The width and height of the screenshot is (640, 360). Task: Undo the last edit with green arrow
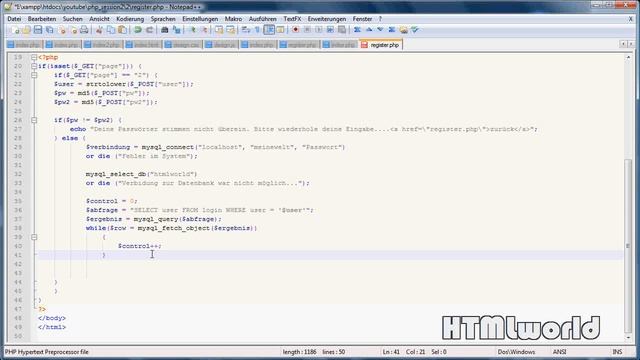(x=138, y=30)
